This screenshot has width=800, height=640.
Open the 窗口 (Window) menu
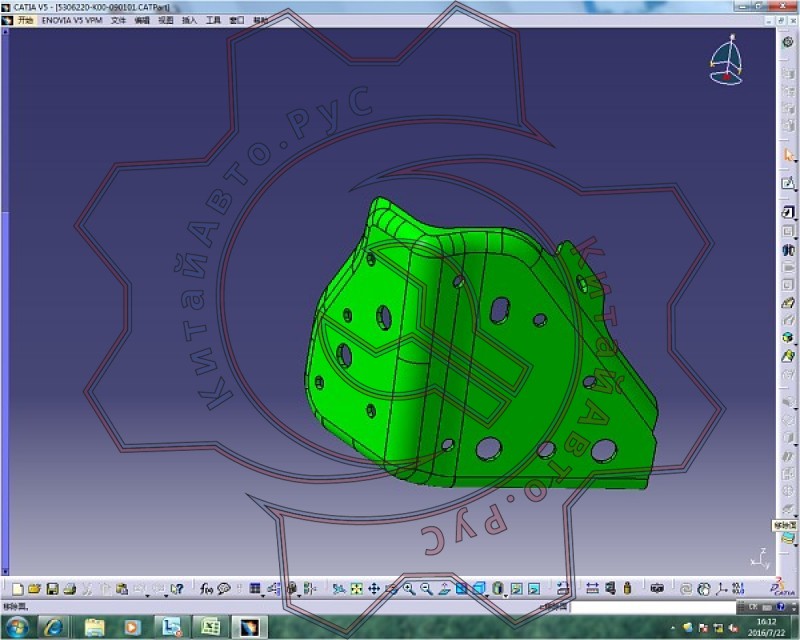click(x=237, y=20)
